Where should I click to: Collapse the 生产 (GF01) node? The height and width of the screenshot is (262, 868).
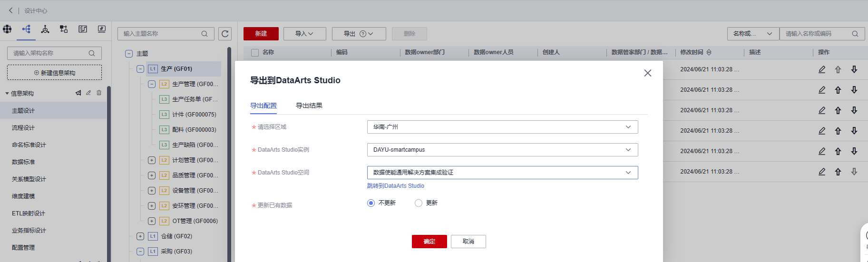140,69
